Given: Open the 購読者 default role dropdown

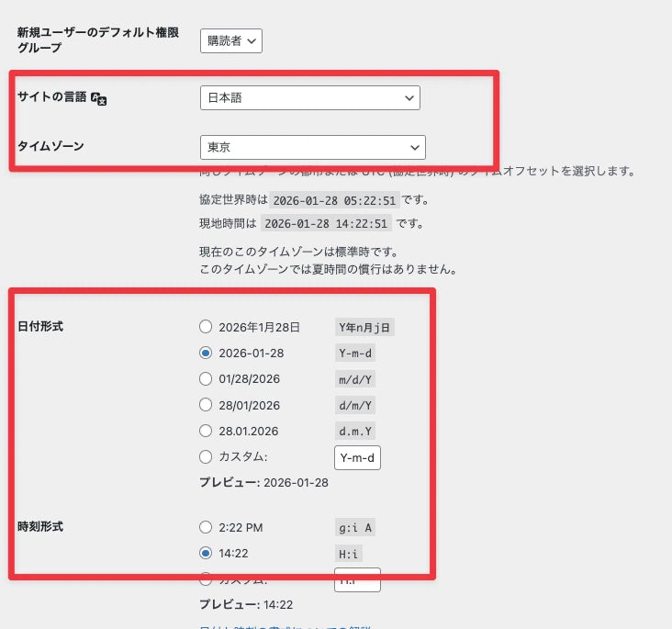Looking at the screenshot, I should click(231, 40).
